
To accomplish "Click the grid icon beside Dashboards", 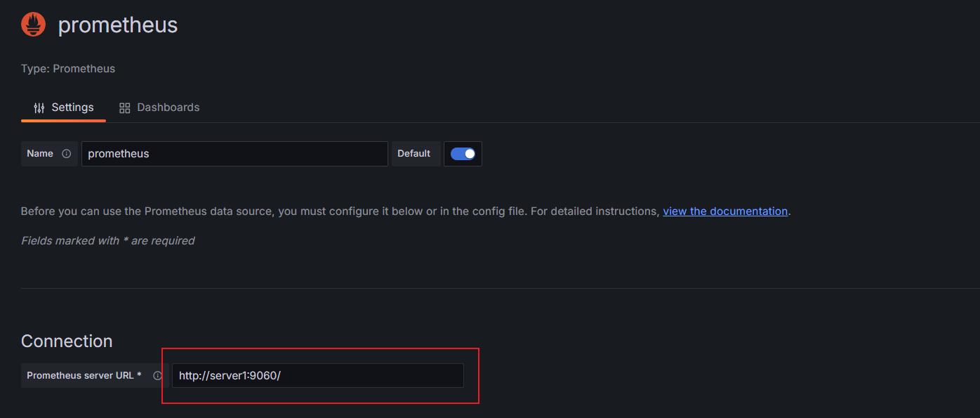I will pyautogui.click(x=125, y=107).
